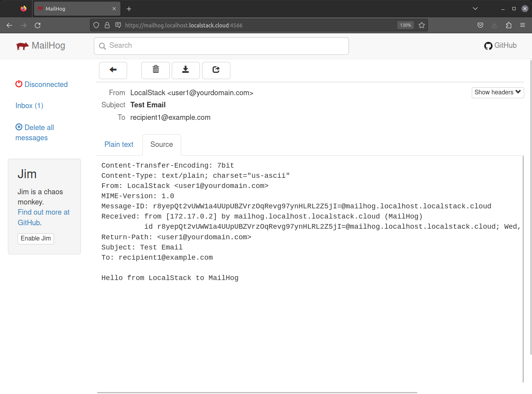This screenshot has width=532, height=394.
Task: Click the 130% zoom level indicator
Action: coord(406,25)
